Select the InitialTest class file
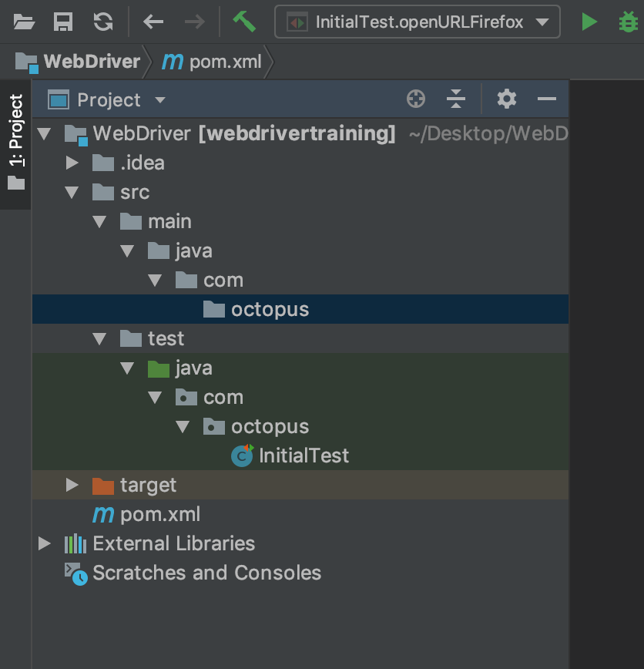The height and width of the screenshot is (669, 644). pos(304,456)
